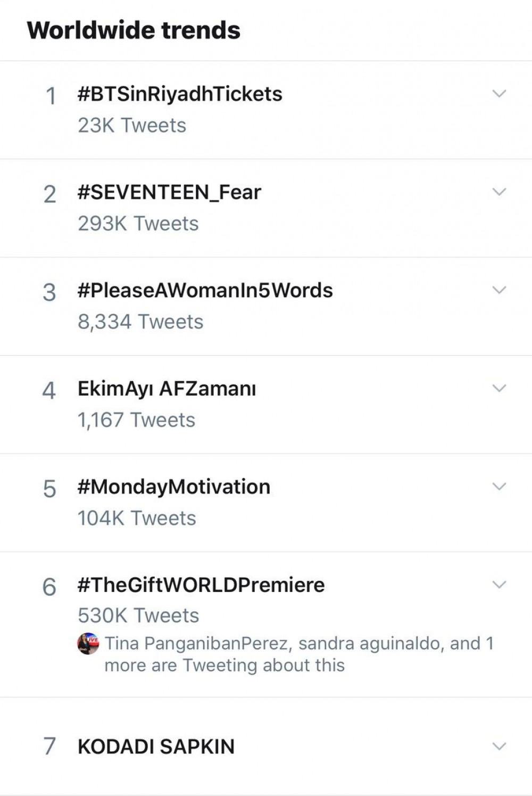Click 293K Tweets count
This screenshot has width=532, height=796.
click(x=138, y=224)
